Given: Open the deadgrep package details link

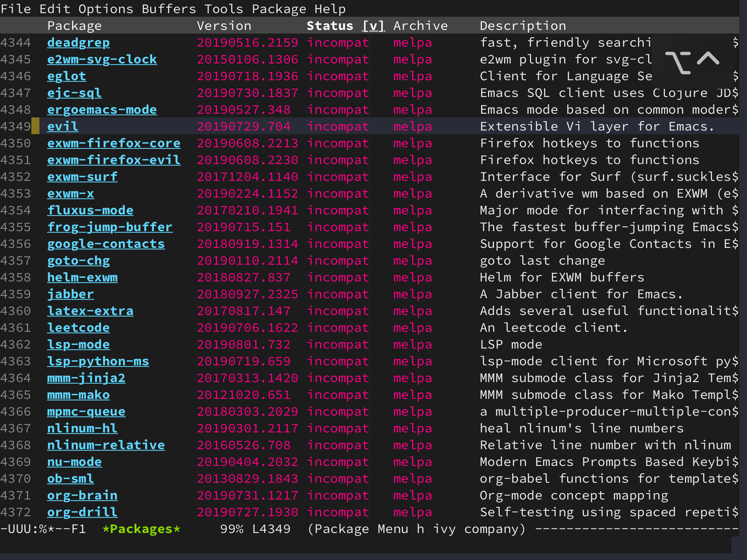Looking at the screenshot, I should click(x=78, y=42).
